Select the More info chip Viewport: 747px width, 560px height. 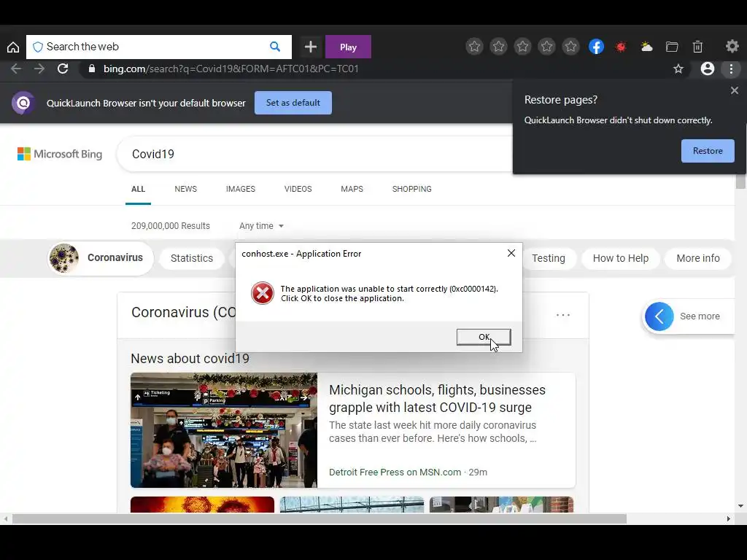point(698,258)
